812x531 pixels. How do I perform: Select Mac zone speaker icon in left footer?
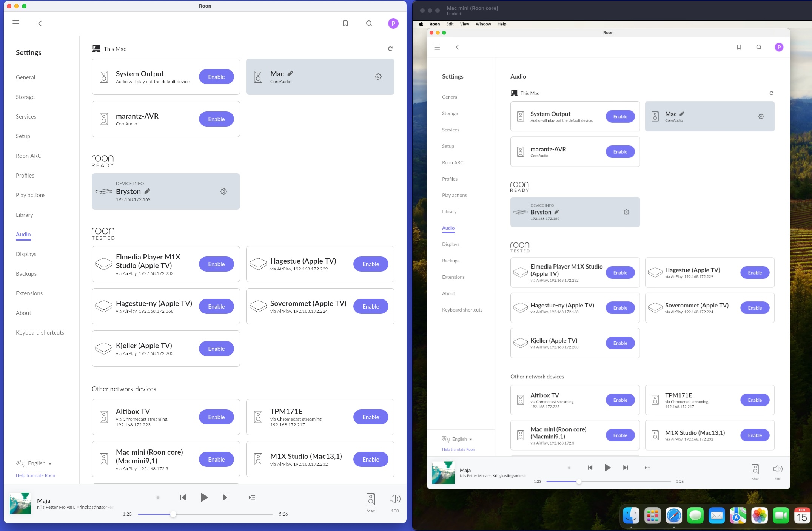371,499
